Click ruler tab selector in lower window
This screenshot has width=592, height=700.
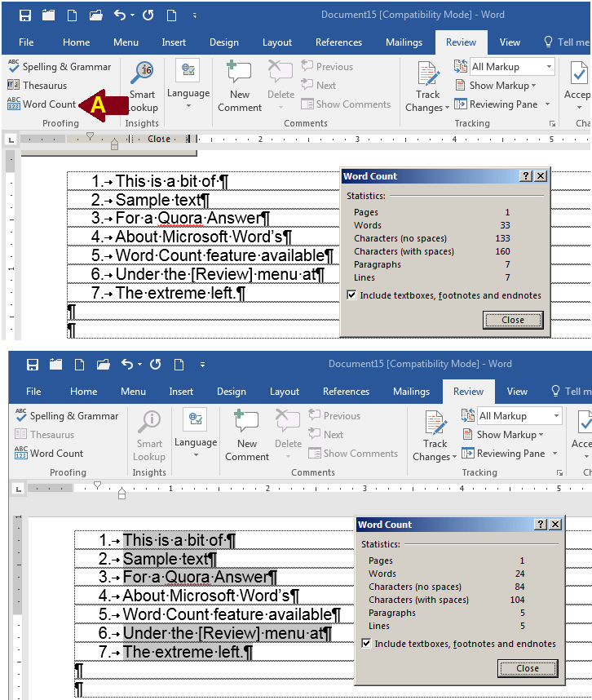[18, 489]
